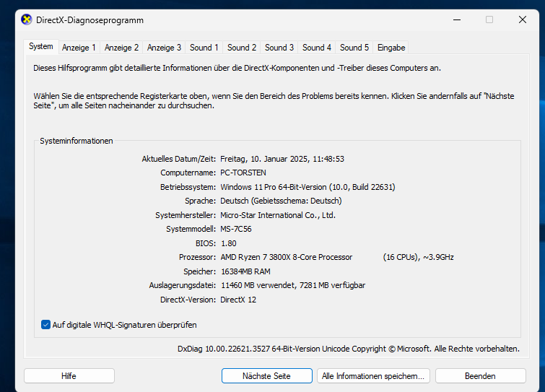Click the Dieses Hilfsprogramm description sentence
The width and height of the screenshot is (545, 392).
click(x=237, y=68)
